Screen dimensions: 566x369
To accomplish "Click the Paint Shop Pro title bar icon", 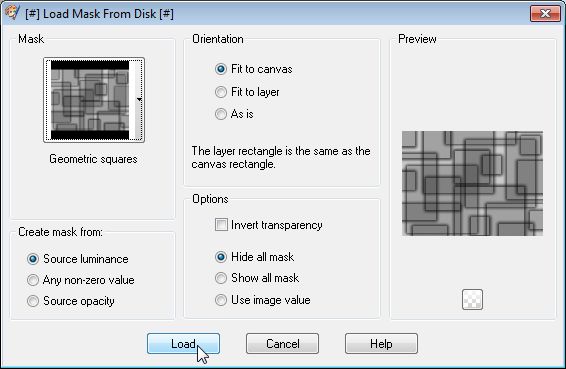I will pos(12,13).
